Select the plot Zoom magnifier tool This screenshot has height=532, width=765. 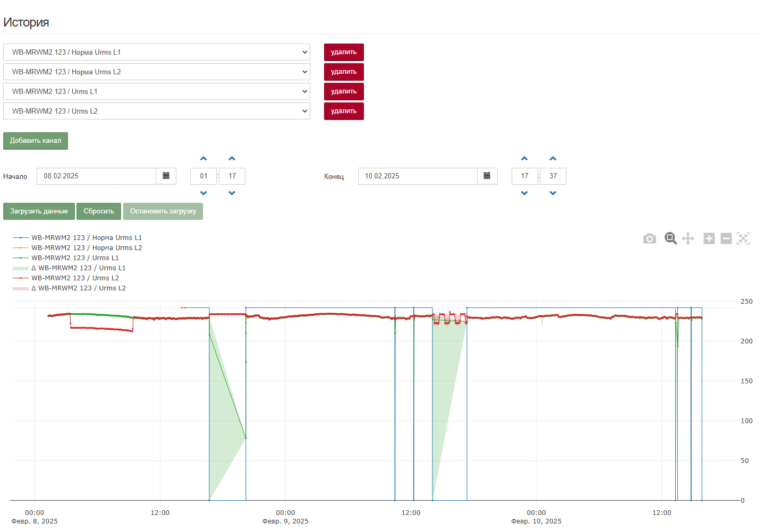click(x=670, y=238)
